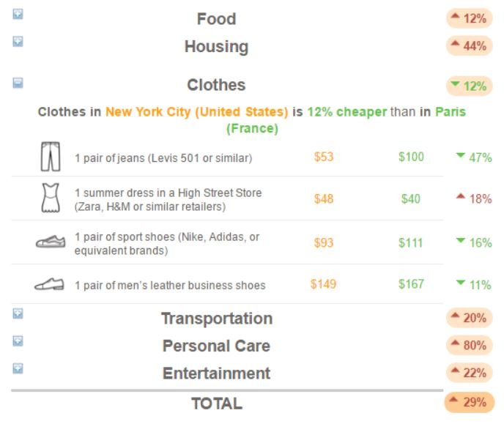The width and height of the screenshot is (504, 424).
Task: Expand the Housing section with plus icon
Action: [18, 42]
